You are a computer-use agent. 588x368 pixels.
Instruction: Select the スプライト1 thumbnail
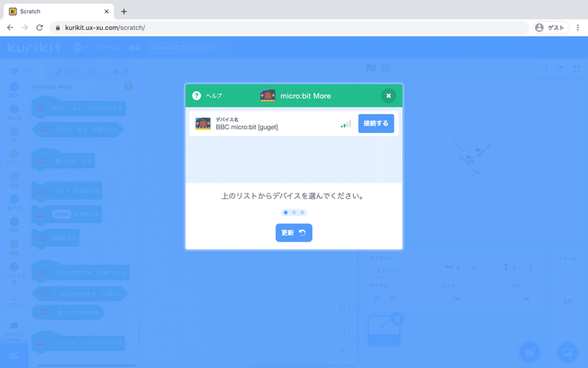[x=384, y=330]
